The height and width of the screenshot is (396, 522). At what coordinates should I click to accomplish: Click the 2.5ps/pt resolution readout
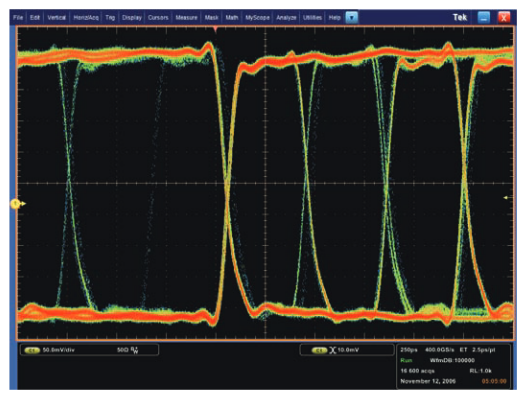tap(484, 350)
